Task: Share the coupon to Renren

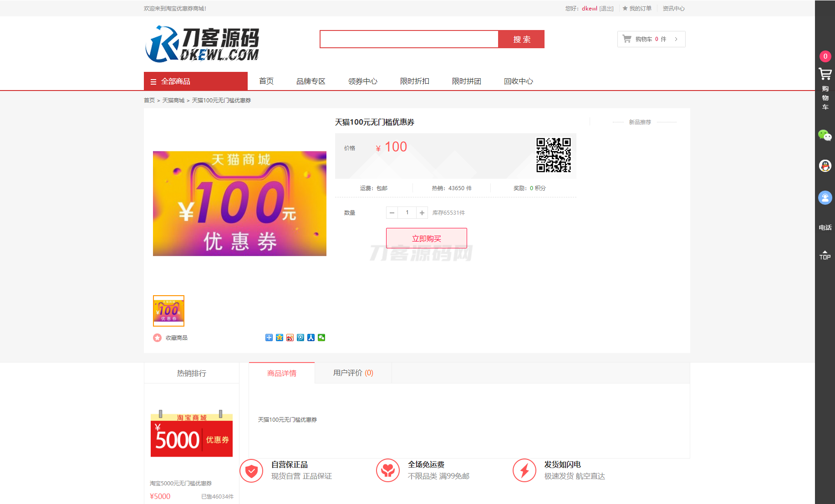Action: (311, 338)
